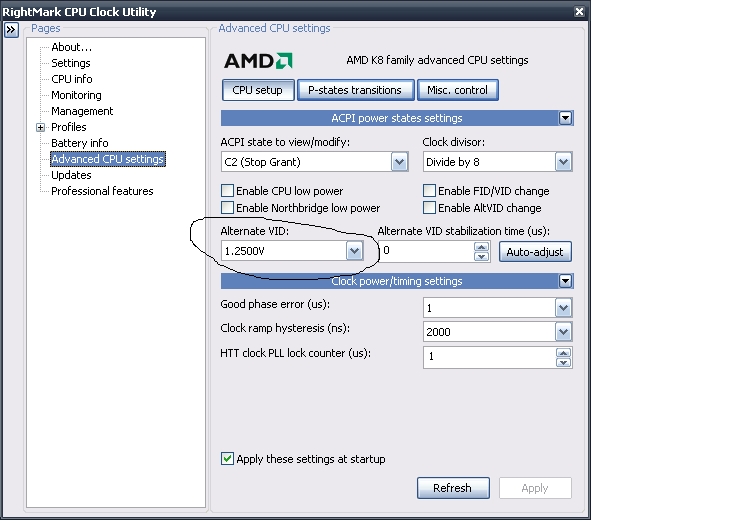Image resolution: width=751 pixels, height=523 pixels.
Task: Enable Northbridge low power checkbox
Action: [x=228, y=208]
